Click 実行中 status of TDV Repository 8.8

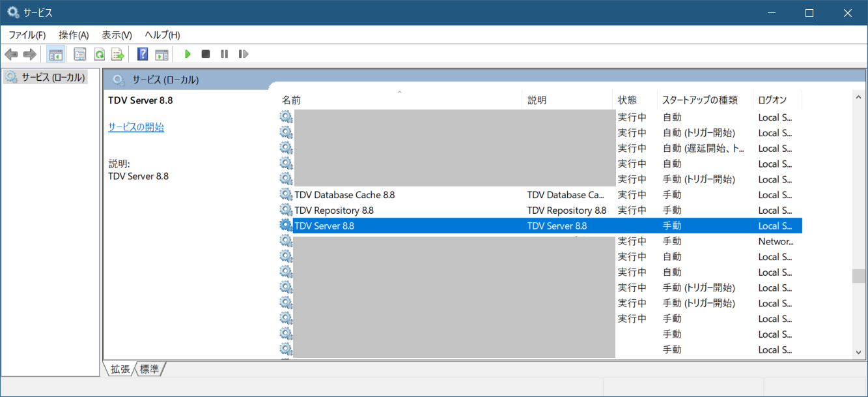click(632, 211)
